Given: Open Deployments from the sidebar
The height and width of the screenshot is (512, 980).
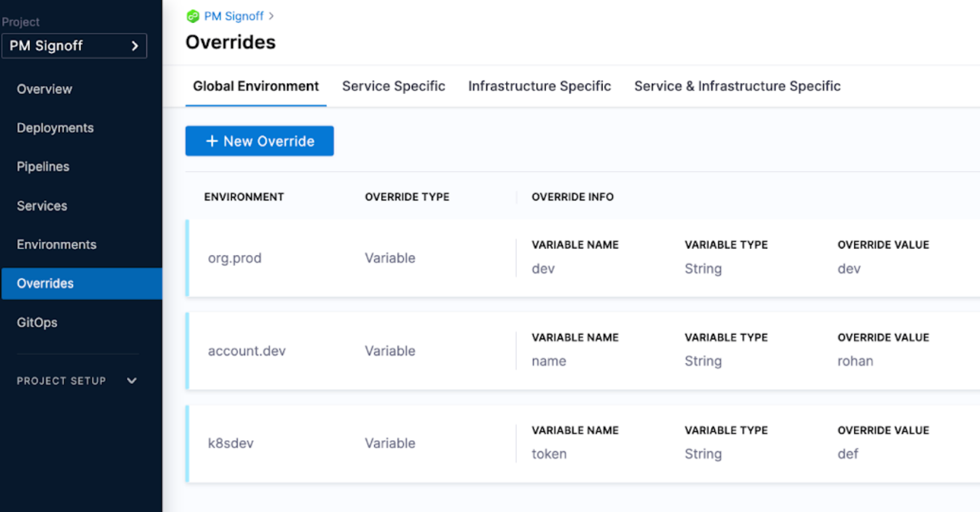Looking at the screenshot, I should tap(55, 128).
